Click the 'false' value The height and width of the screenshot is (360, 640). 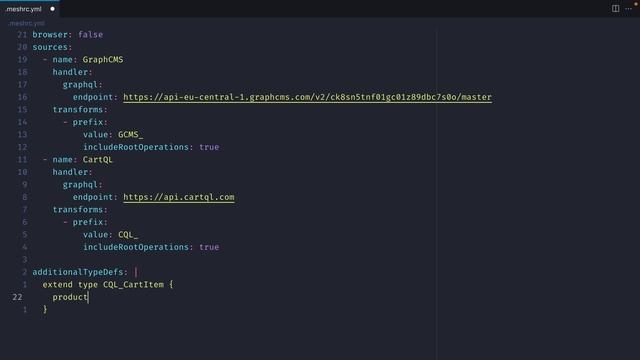90,35
